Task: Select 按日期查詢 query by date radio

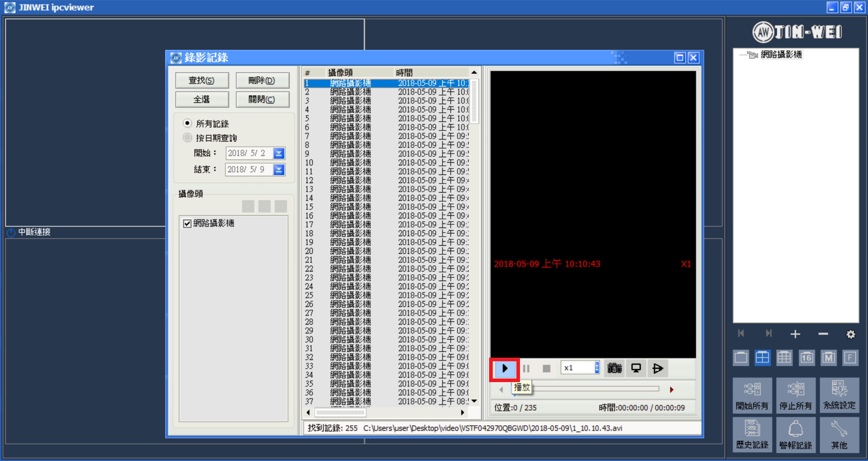Action: (187, 137)
